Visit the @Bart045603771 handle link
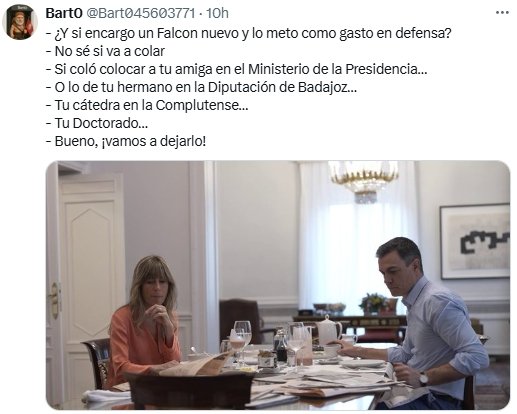The width and height of the screenshot is (517, 414). coord(141,13)
